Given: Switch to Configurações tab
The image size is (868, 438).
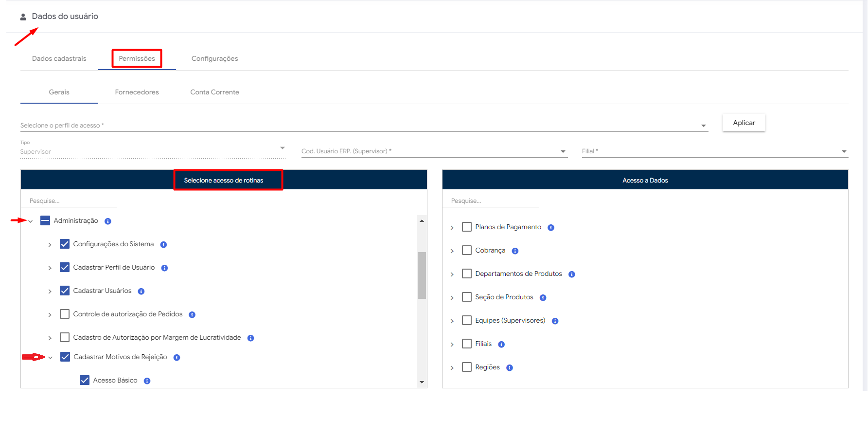Looking at the screenshot, I should coord(214,59).
